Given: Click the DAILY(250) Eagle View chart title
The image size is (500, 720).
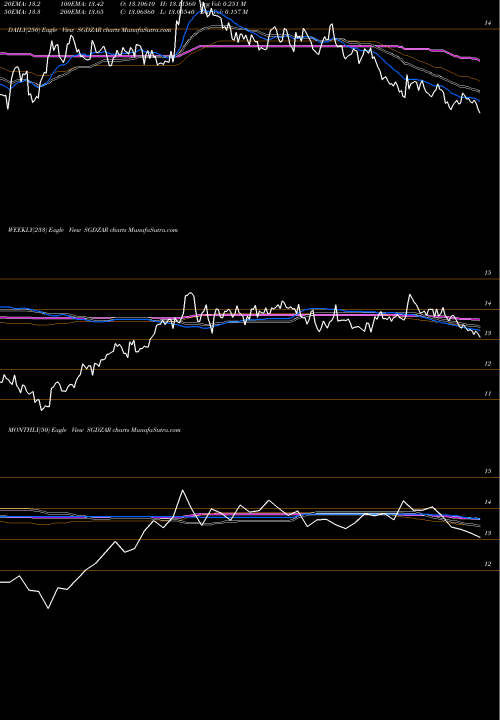Looking at the screenshot, I should (90, 30).
